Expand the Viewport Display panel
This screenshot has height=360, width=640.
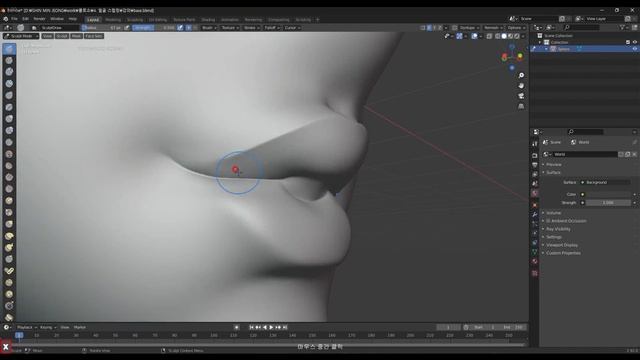[x=562, y=245]
